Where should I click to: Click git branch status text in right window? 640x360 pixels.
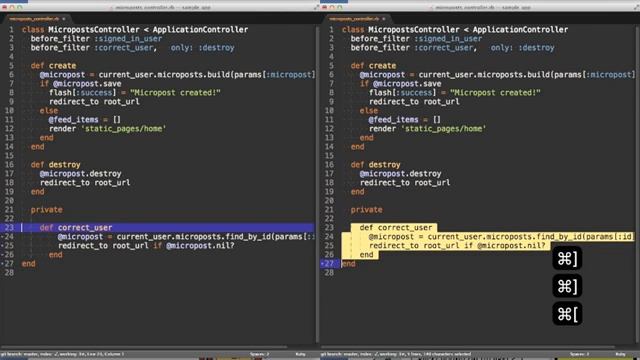click(396, 354)
